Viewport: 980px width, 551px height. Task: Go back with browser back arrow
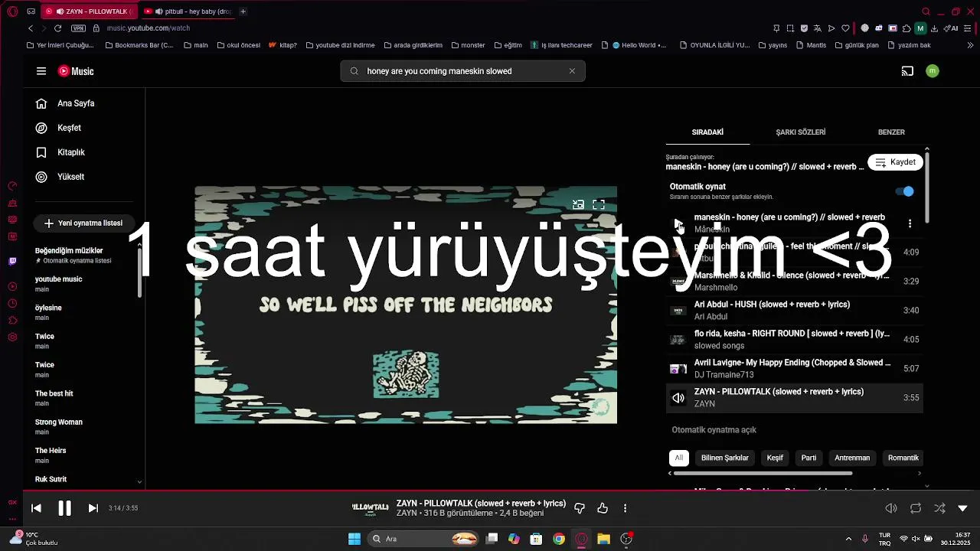31,28
